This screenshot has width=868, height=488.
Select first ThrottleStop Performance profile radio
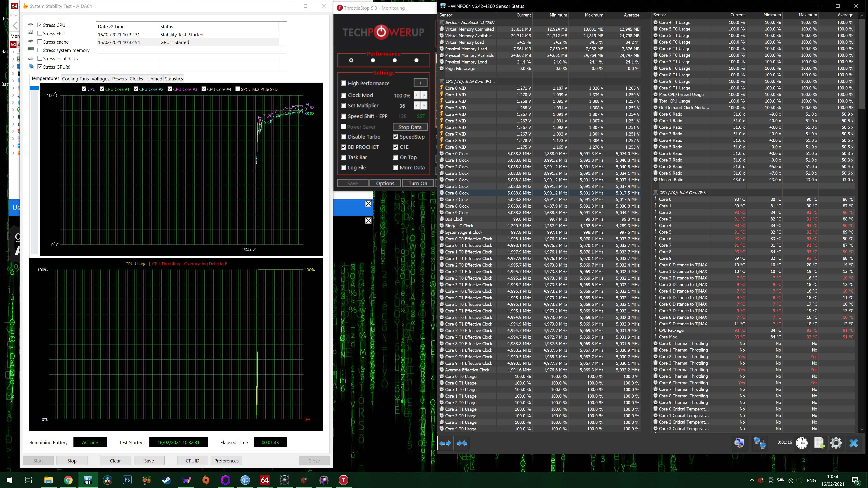[351, 60]
